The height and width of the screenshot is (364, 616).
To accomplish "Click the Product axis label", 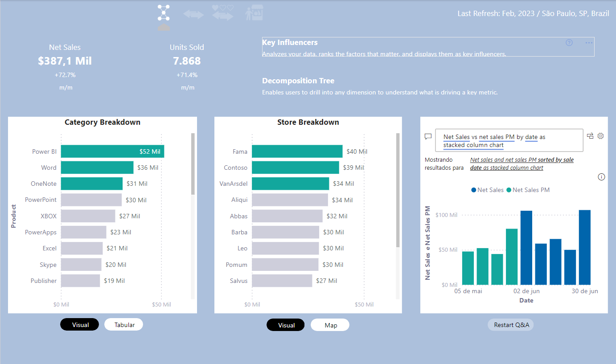I will [13, 216].
